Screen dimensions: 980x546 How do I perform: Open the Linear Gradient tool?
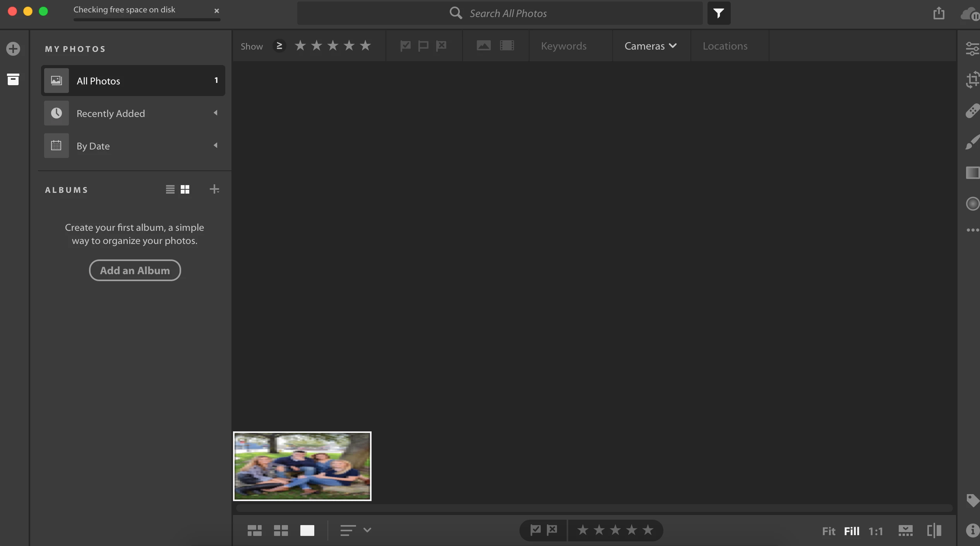(972, 173)
